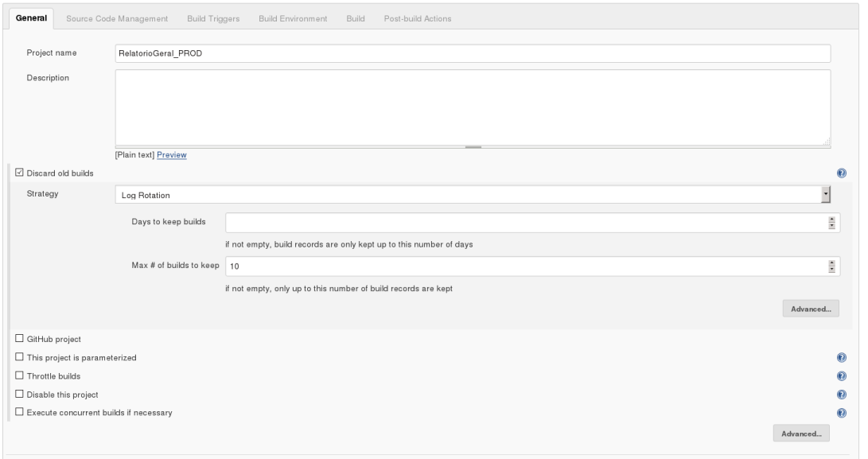This screenshot has height=459, width=868.
Task: Enable the GitHub project checkbox
Action: pyautogui.click(x=20, y=340)
